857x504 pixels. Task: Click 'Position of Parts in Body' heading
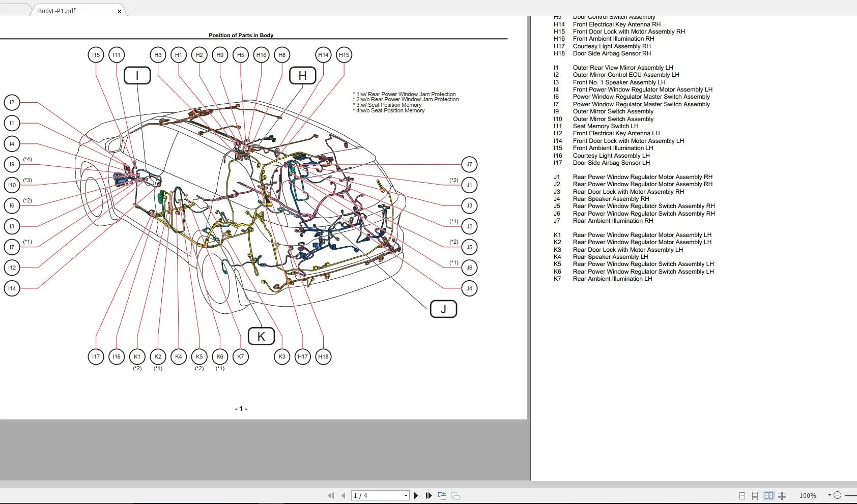pos(241,35)
